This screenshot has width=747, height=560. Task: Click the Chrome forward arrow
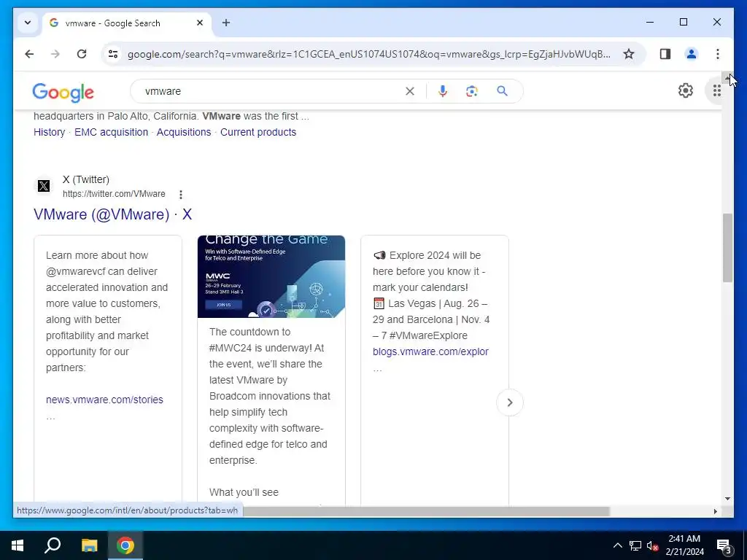55,54
